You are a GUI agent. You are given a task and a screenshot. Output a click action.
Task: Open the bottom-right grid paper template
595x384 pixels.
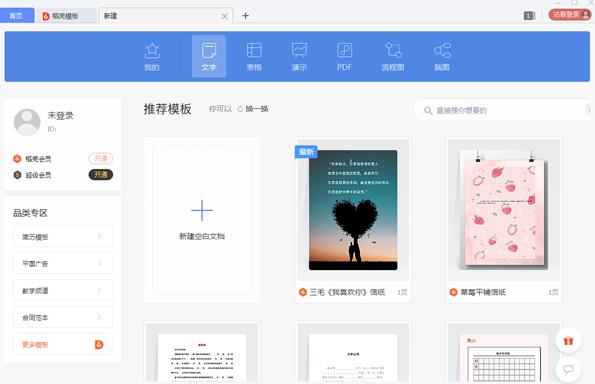coord(504,353)
